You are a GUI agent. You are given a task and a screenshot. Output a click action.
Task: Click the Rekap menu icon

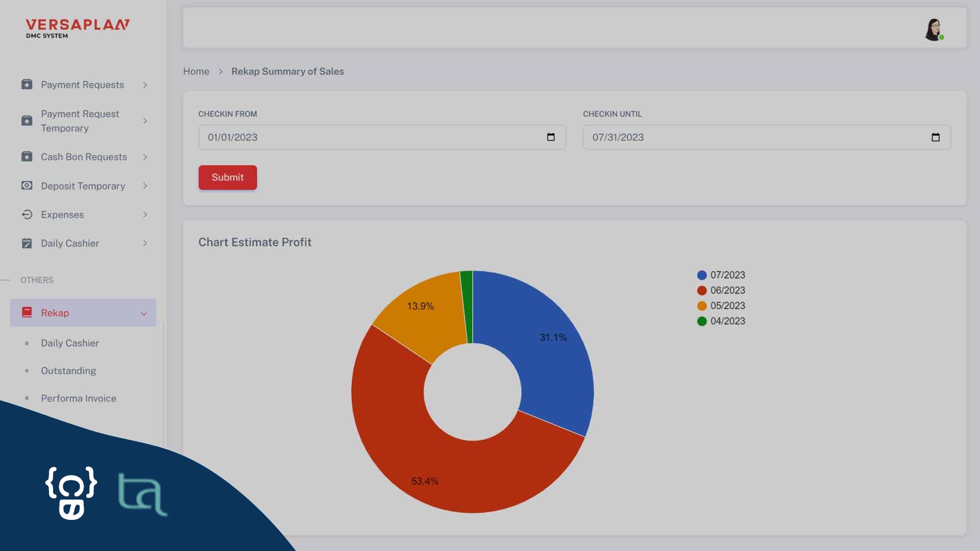point(26,312)
